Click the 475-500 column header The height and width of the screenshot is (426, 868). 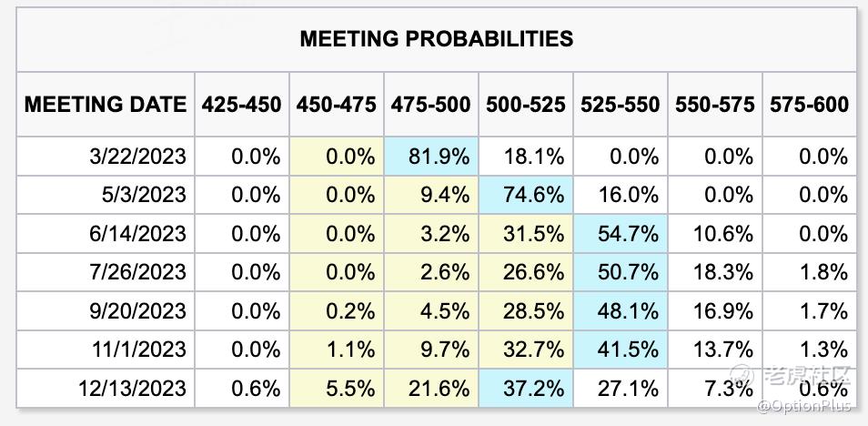coord(430,105)
